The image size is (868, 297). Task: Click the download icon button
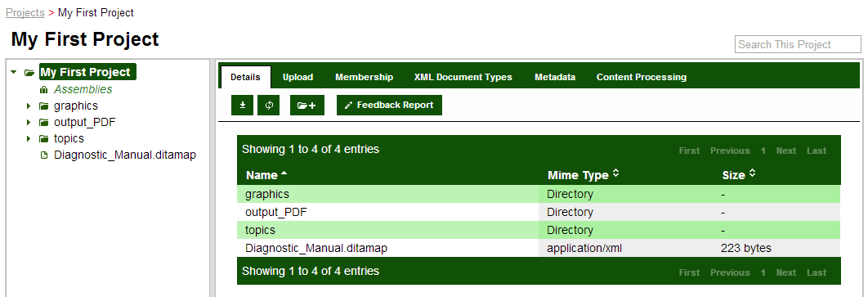coord(243,106)
